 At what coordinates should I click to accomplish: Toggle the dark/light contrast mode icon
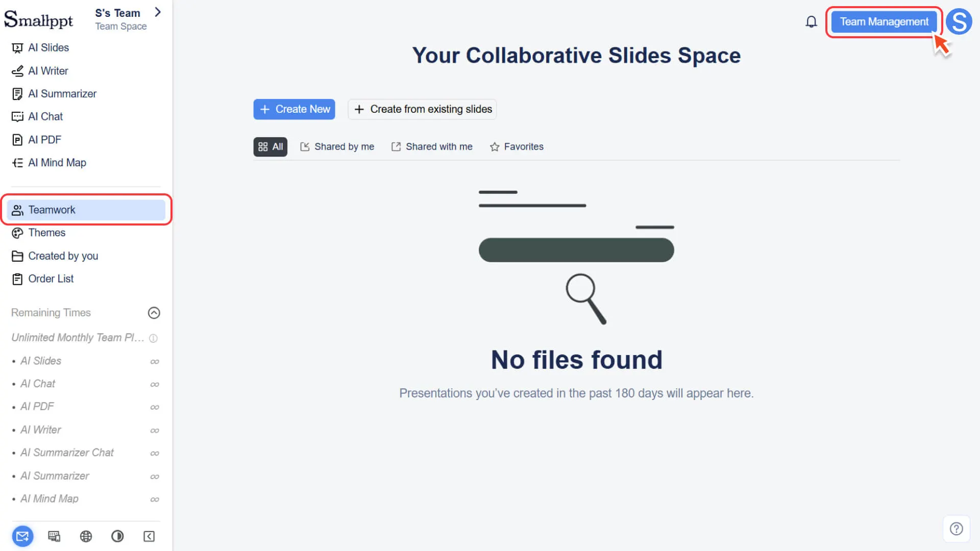pos(117,536)
